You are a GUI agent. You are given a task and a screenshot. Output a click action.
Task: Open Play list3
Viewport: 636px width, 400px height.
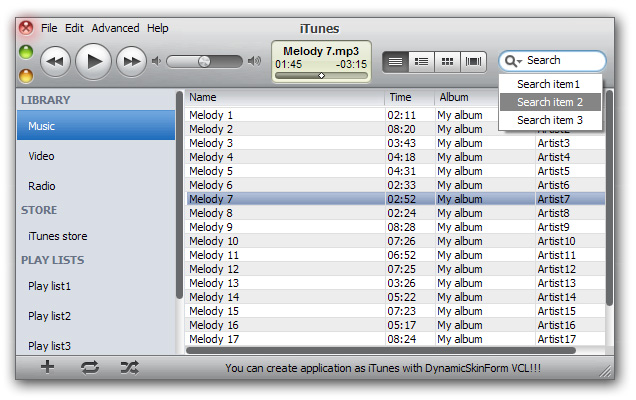96,346
